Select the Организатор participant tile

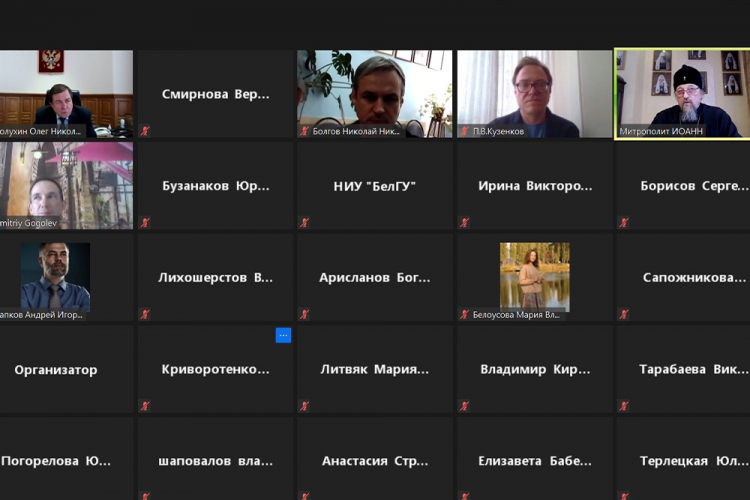56,369
